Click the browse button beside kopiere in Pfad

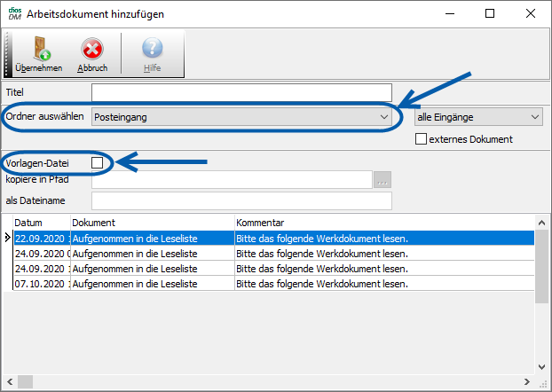click(382, 180)
